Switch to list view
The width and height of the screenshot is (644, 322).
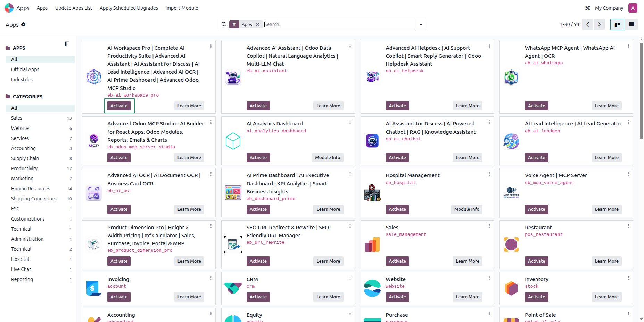631,24
